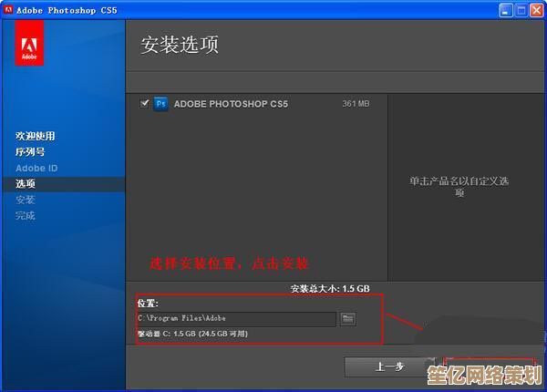
Task: Go to the 欢迎使用 step in sidebar
Action: [36, 136]
